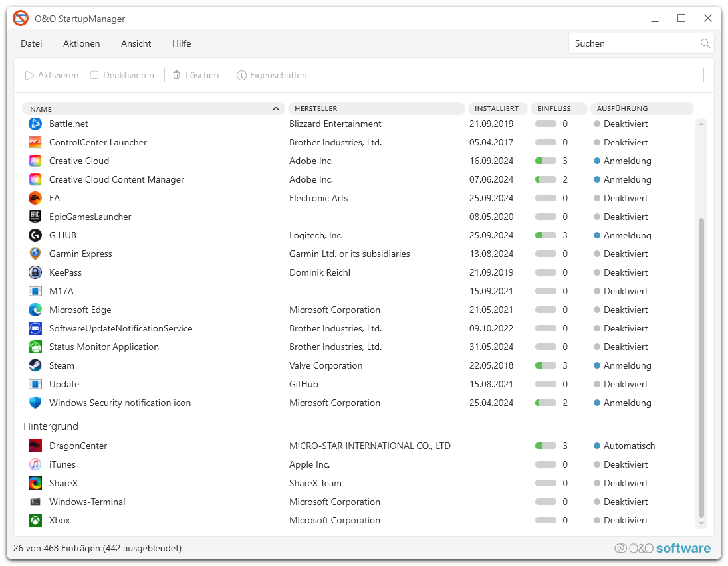Open the Ansicht menu
This screenshot has height=566, width=728.
coord(136,43)
